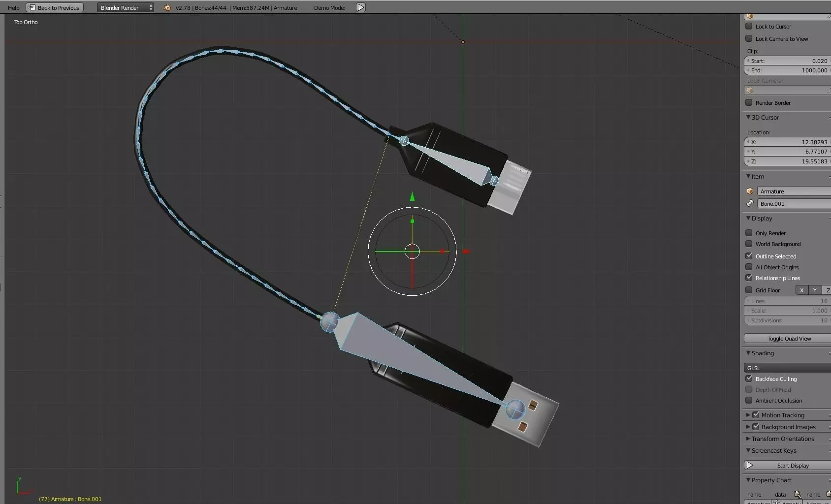Click the Back to Previous arrow icon
Screen dimensions: 831x504
click(x=32, y=7)
